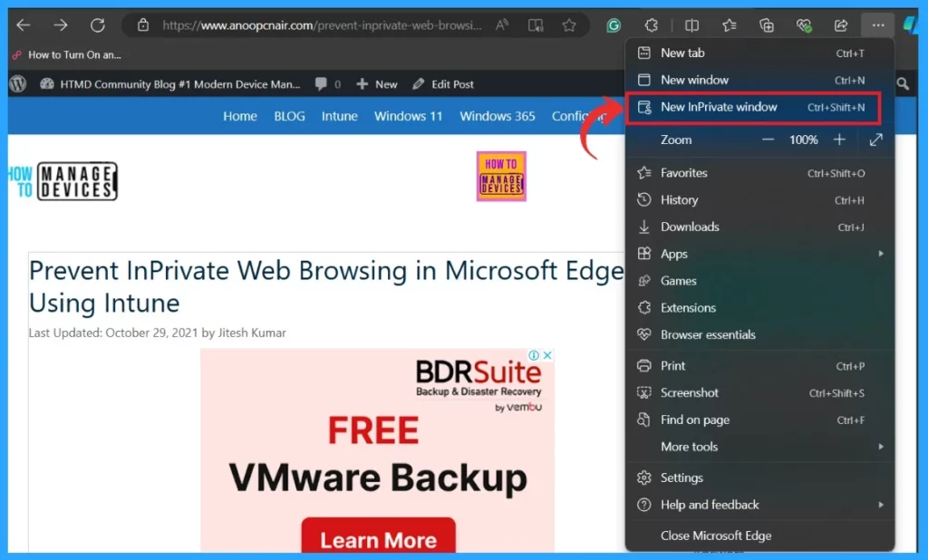Open History from the Edge menu
Image resolution: width=928 pixels, height=560 pixels.
pyautogui.click(x=760, y=200)
